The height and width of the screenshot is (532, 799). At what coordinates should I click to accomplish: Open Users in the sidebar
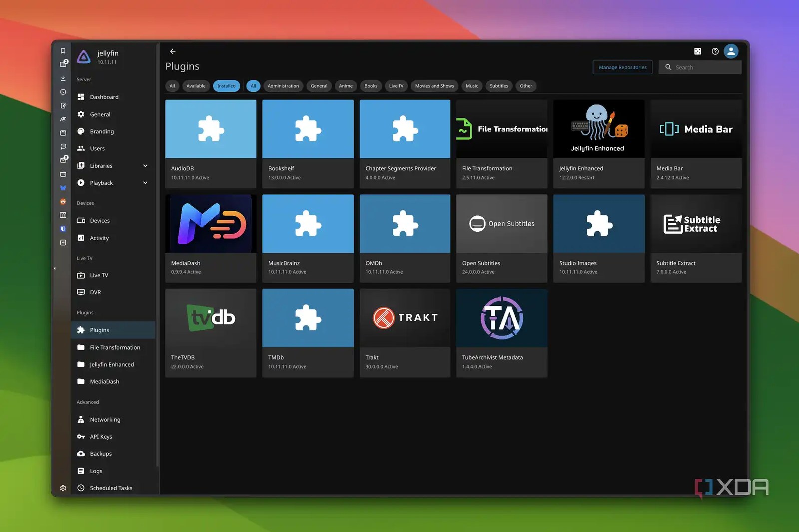[113, 148]
